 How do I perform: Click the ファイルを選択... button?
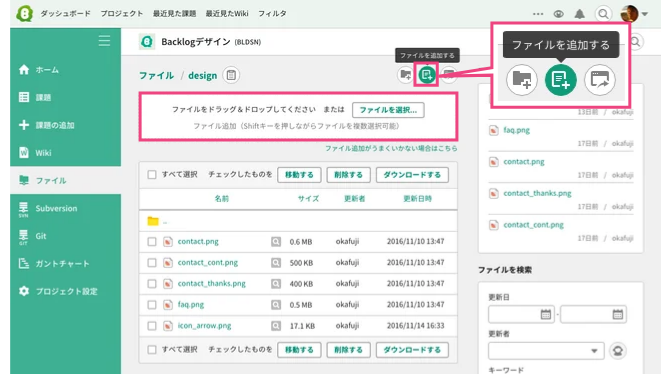(x=388, y=110)
